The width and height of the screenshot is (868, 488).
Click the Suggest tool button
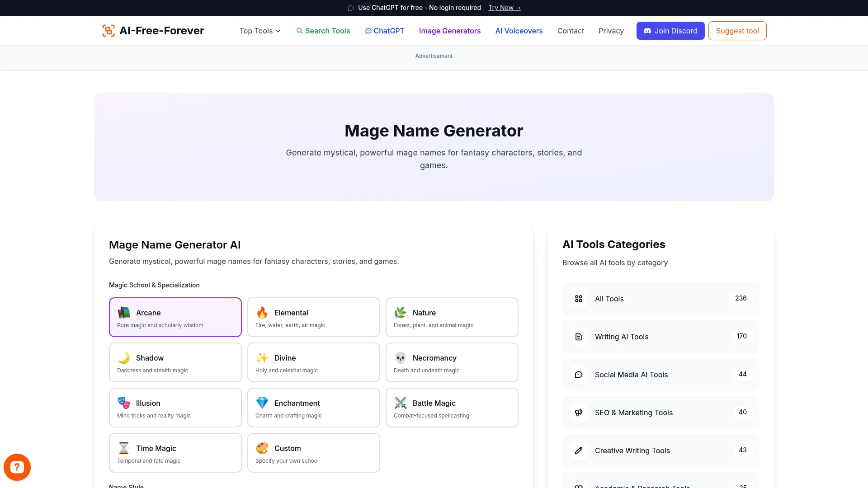point(737,31)
